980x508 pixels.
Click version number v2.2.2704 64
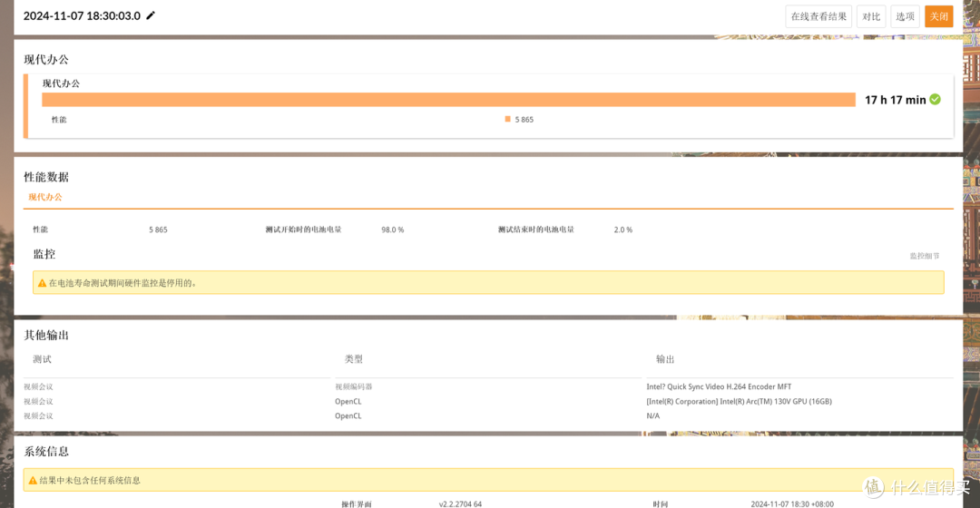point(460,503)
